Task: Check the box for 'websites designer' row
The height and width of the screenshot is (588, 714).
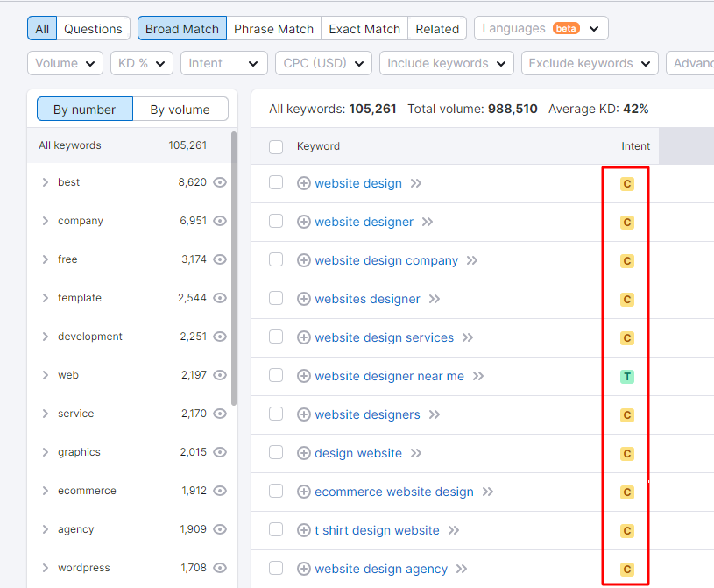Action: pos(276,298)
